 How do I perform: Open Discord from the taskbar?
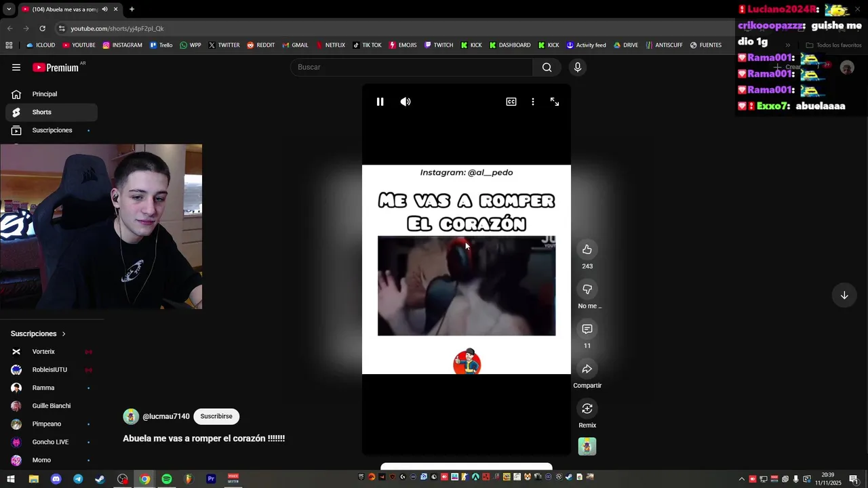(x=56, y=479)
